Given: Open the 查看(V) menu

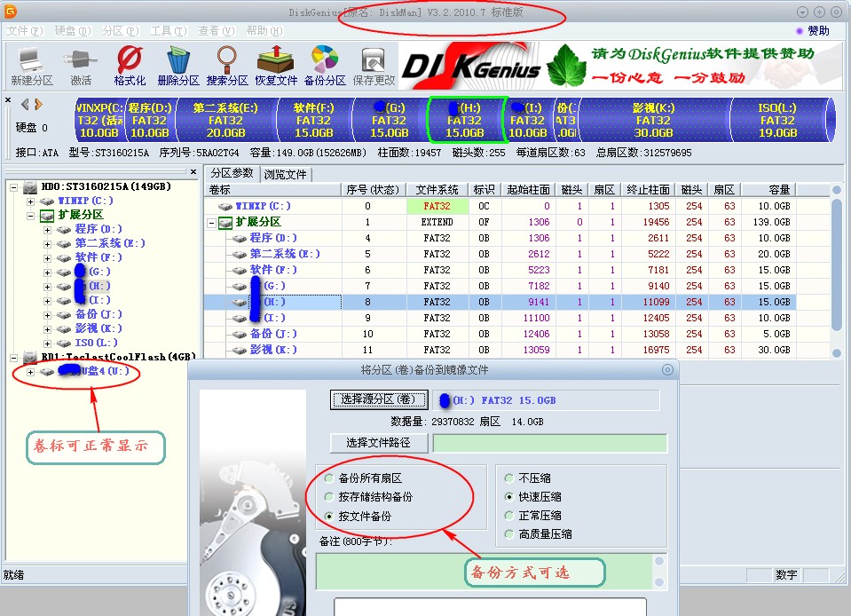Looking at the screenshot, I should [216, 31].
